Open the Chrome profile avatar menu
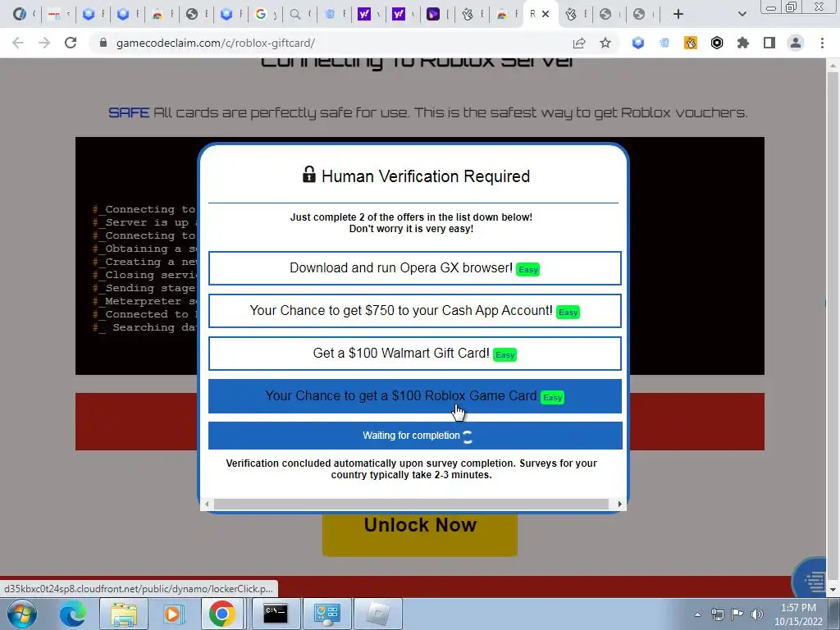The image size is (840, 630). pos(796,43)
